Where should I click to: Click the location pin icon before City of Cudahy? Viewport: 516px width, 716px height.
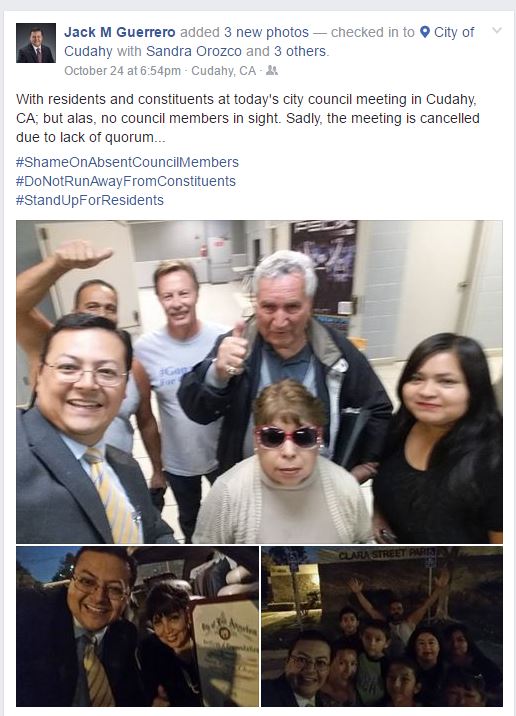[425, 32]
